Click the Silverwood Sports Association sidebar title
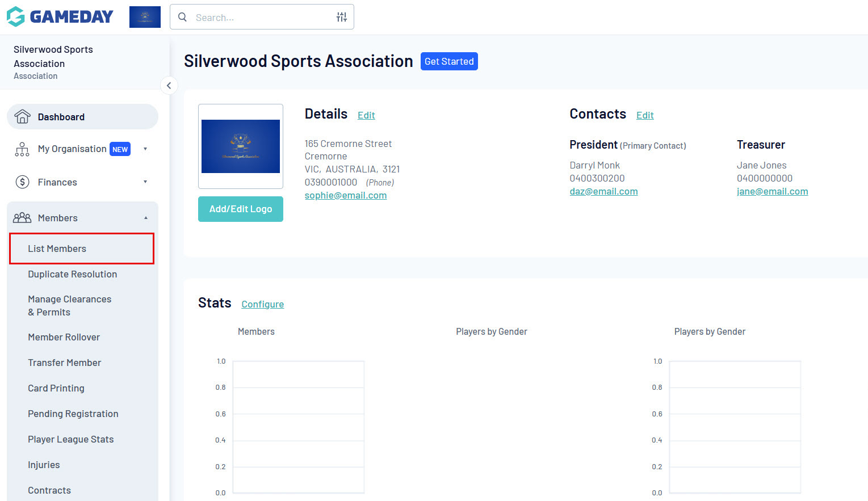Viewport: 868px width, 501px height. click(53, 56)
